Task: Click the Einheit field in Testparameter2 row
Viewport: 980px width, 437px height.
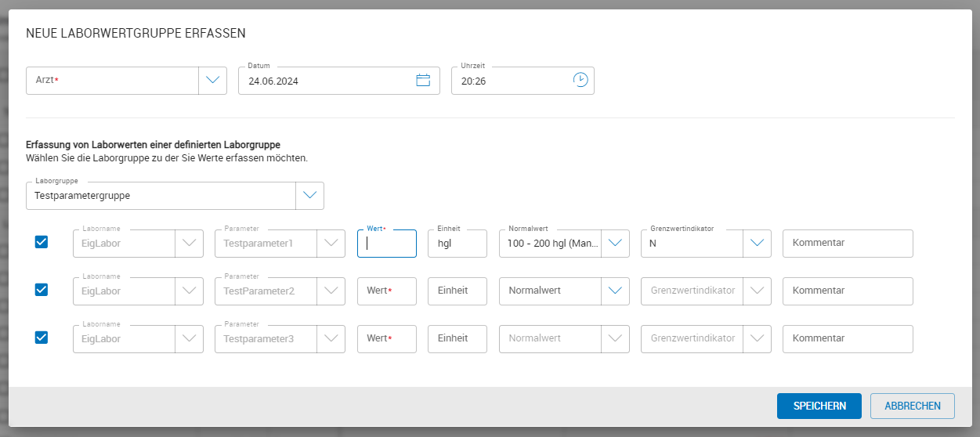Action: (x=457, y=291)
